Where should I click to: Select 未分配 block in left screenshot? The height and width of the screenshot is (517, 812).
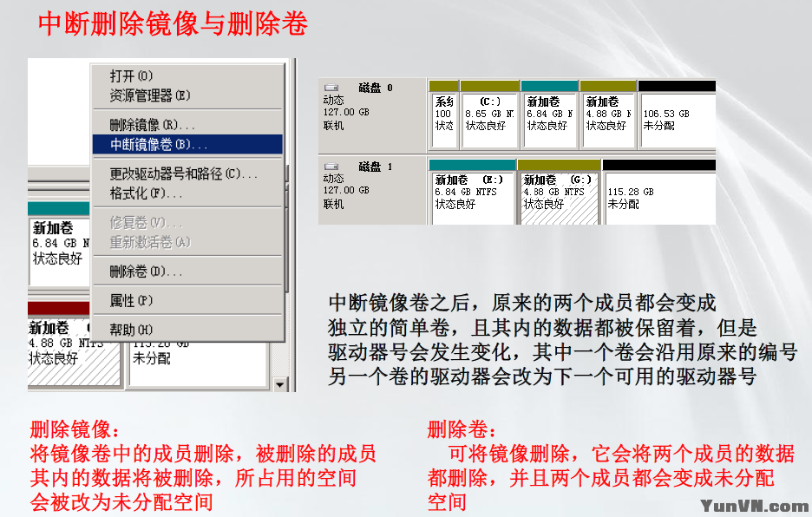198,363
